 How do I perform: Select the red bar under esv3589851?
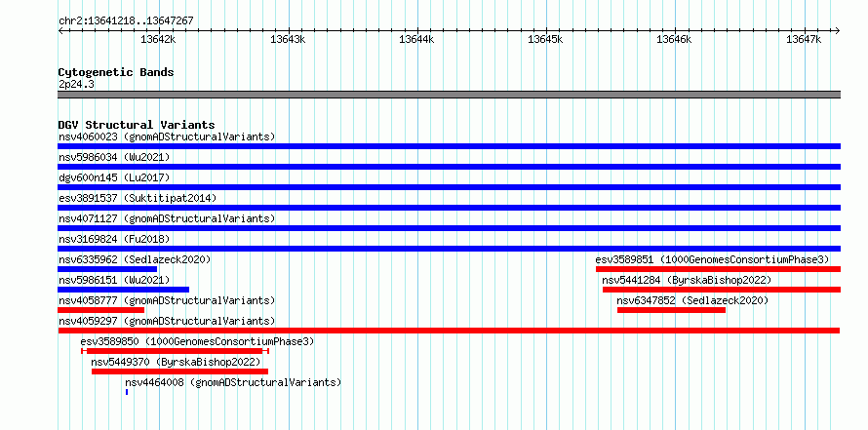point(719,269)
